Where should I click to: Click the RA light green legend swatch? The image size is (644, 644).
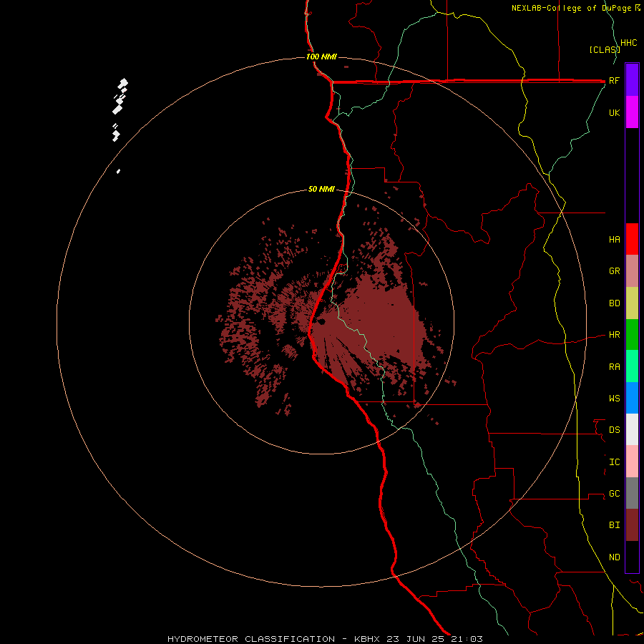pyautogui.click(x=632, y=366)
